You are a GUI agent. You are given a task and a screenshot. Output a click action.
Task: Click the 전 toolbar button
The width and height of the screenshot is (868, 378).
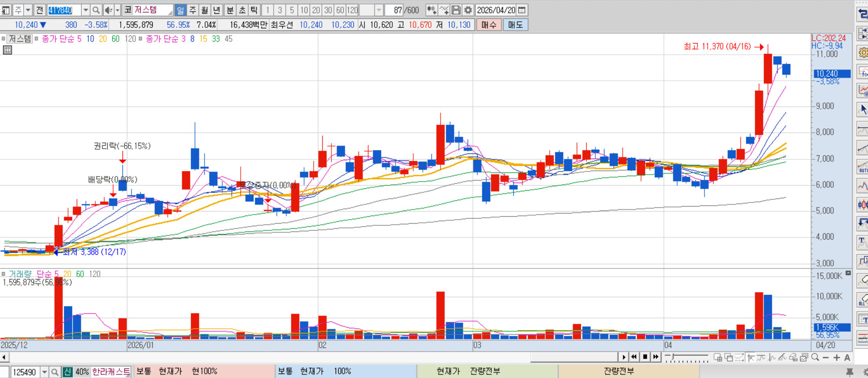pos(40,10)
